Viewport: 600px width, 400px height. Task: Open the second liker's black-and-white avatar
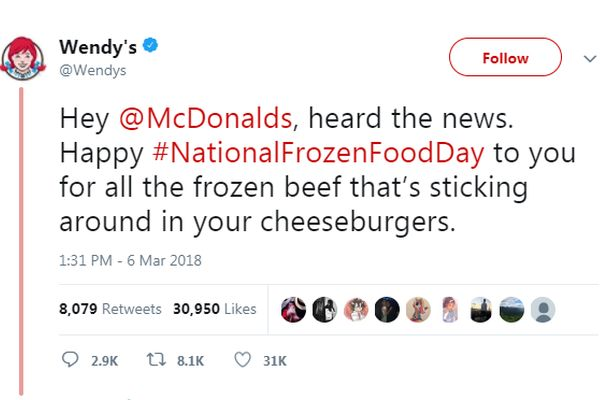(x=324, y=310)
